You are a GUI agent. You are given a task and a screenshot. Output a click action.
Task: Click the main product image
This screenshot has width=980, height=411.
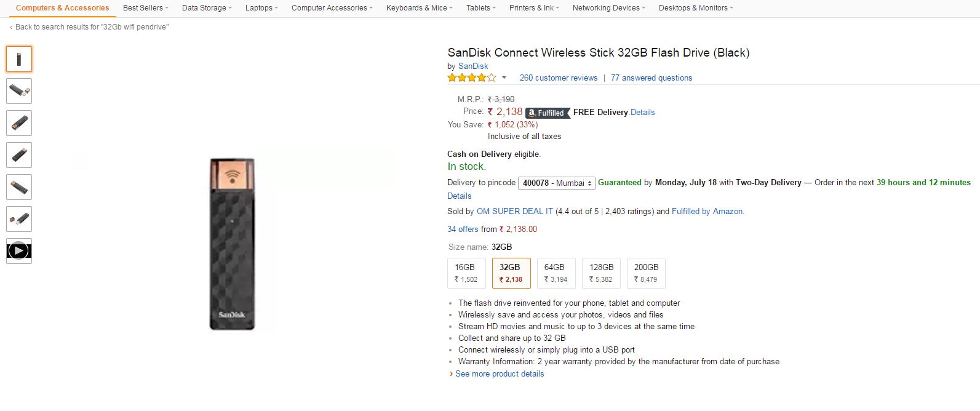click(x=232, y=244)
